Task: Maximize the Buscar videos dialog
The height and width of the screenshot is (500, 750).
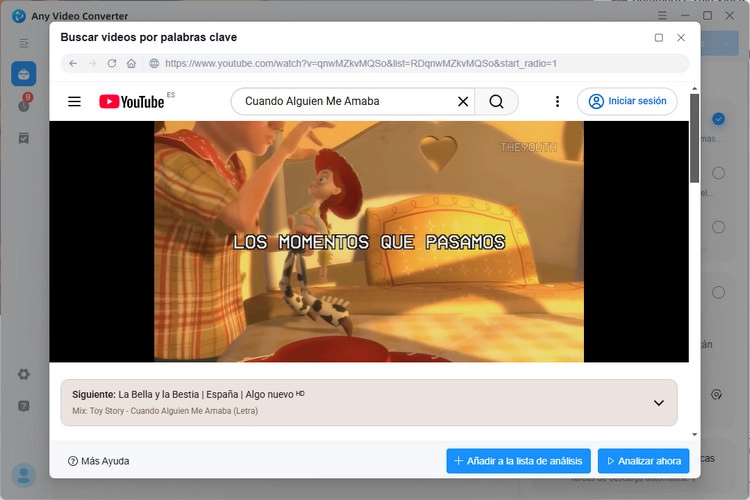Action: (x=659, y=37)
